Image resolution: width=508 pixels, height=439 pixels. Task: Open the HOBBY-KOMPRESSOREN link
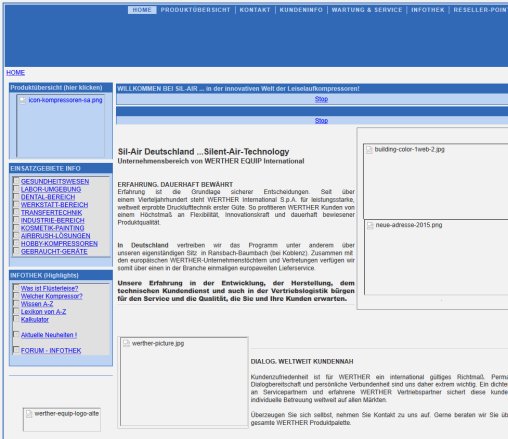(x=59, y=244)
